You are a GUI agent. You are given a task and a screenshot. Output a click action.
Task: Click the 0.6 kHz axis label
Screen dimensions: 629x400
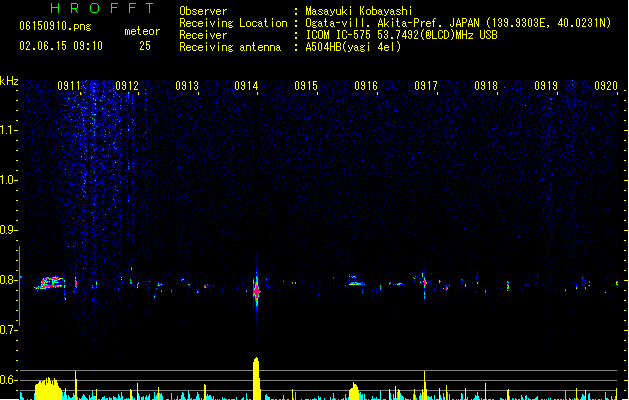pos(8,380)
